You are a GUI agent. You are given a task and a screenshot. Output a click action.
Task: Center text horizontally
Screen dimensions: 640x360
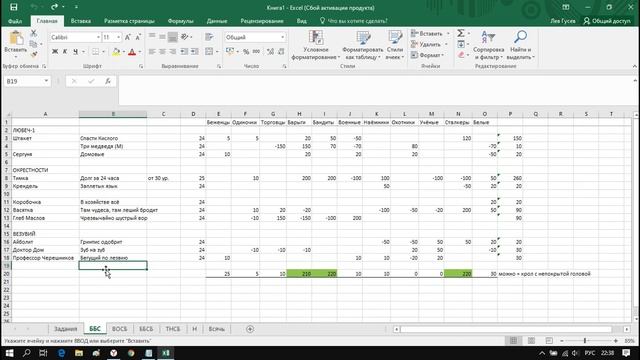click(162, 51)
